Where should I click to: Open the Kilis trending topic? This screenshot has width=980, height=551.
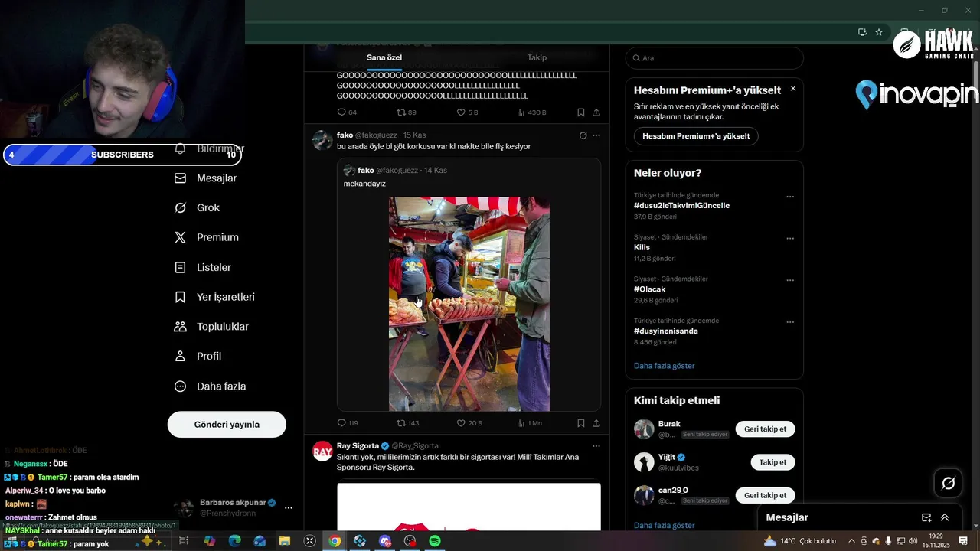pos(642,247)
